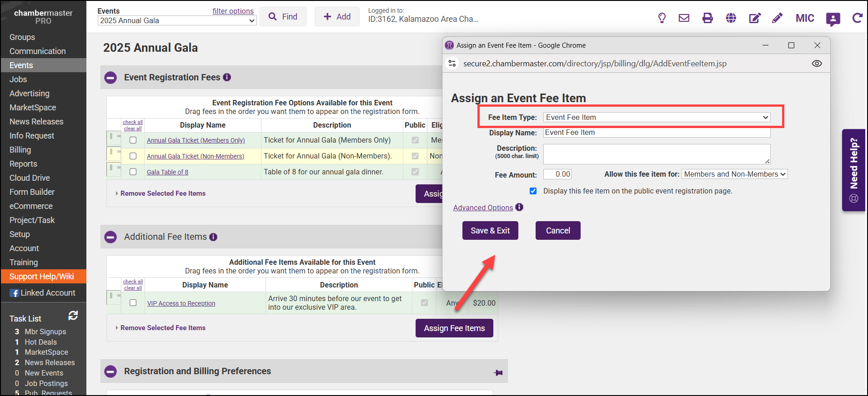The height and width of the screenshot is (396, 868).
Task: Open the globe icon in header
Action: [731, 18]
